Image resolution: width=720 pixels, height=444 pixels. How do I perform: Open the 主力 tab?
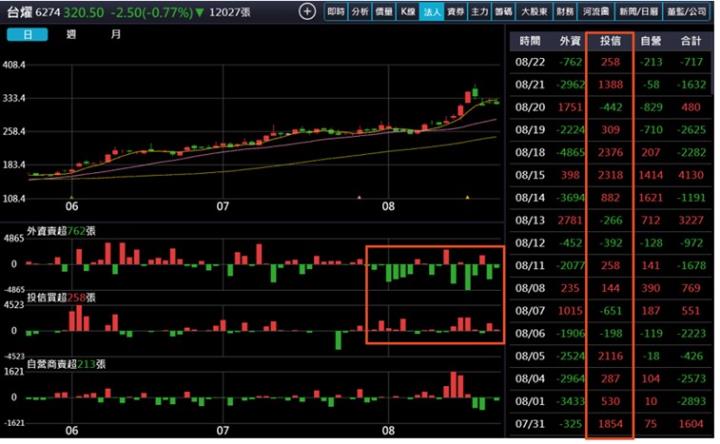pyautogui.click(x=479, y=12)
